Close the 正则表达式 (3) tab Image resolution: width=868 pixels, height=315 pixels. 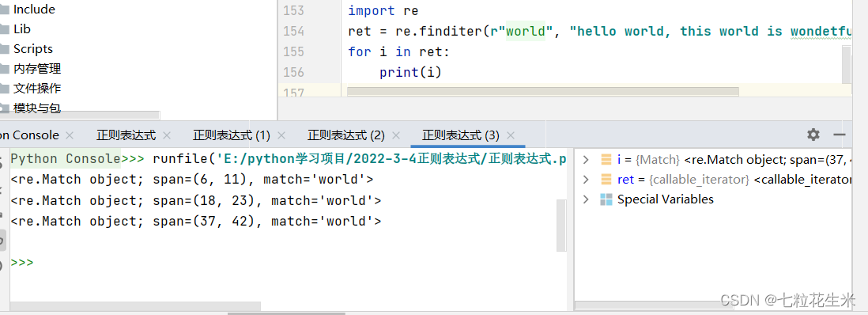pyautogui.click(x=511, y=135)
